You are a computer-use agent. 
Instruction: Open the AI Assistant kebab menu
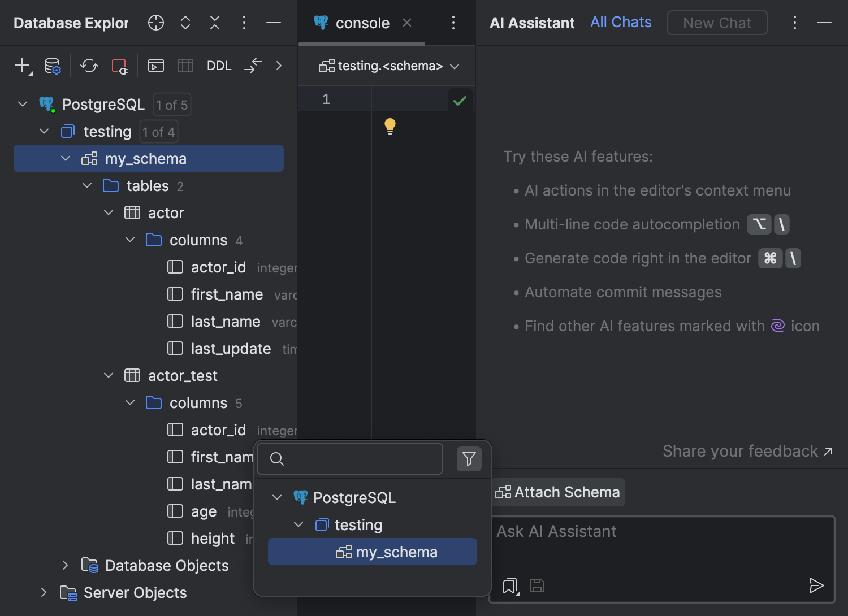[x=795, y=23]
